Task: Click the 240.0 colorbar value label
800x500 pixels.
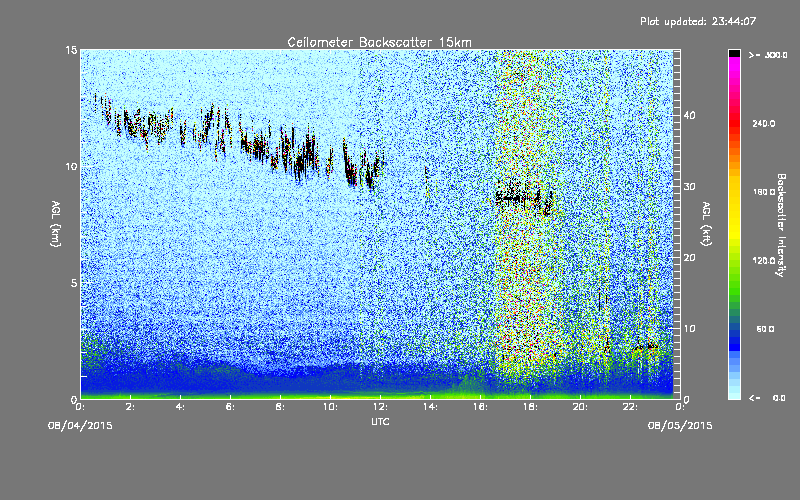Action: [764, 124]
